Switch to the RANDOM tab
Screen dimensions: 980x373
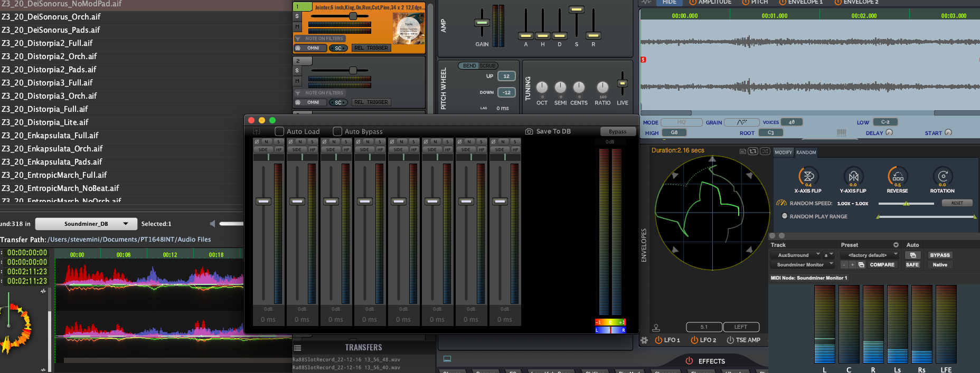(806, 152)
